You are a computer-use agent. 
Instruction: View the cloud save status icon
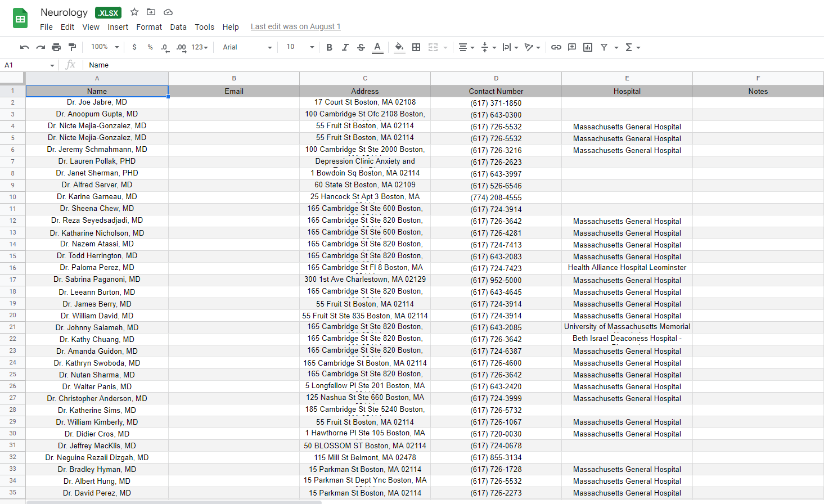point(168,12)
